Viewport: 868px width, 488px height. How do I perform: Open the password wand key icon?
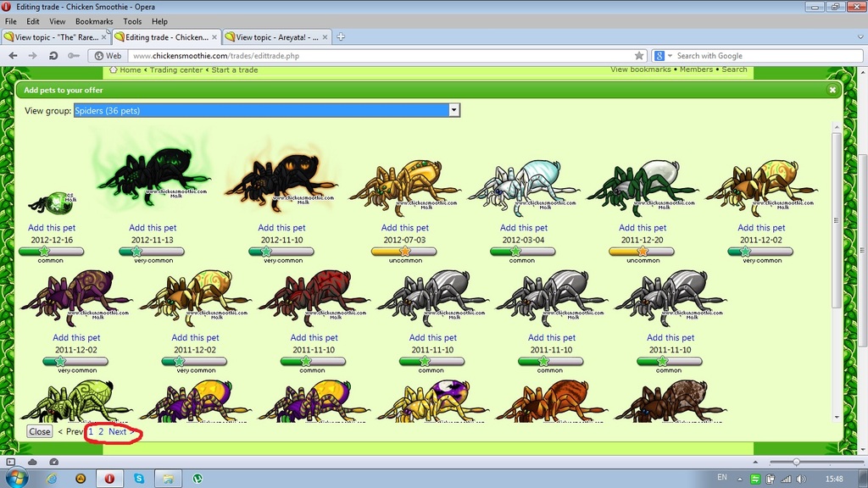73,56
